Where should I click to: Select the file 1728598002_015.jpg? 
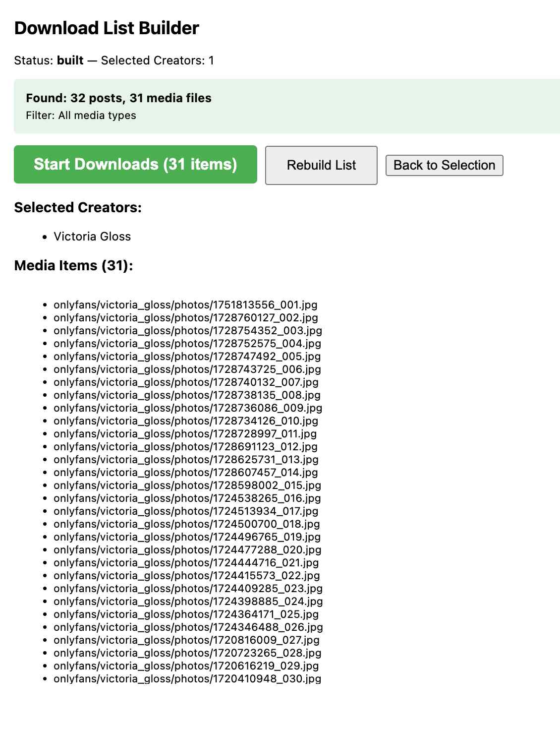tap(186, 486)
